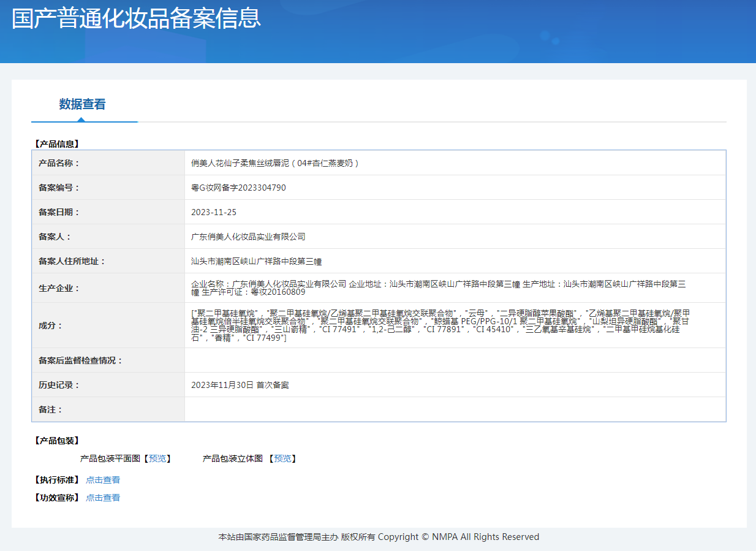Image resolution: width=756 pixels, height=551 pixels.
Task: Click the 备案后监督检查情况 row label
Action: [x=81, y=360]
